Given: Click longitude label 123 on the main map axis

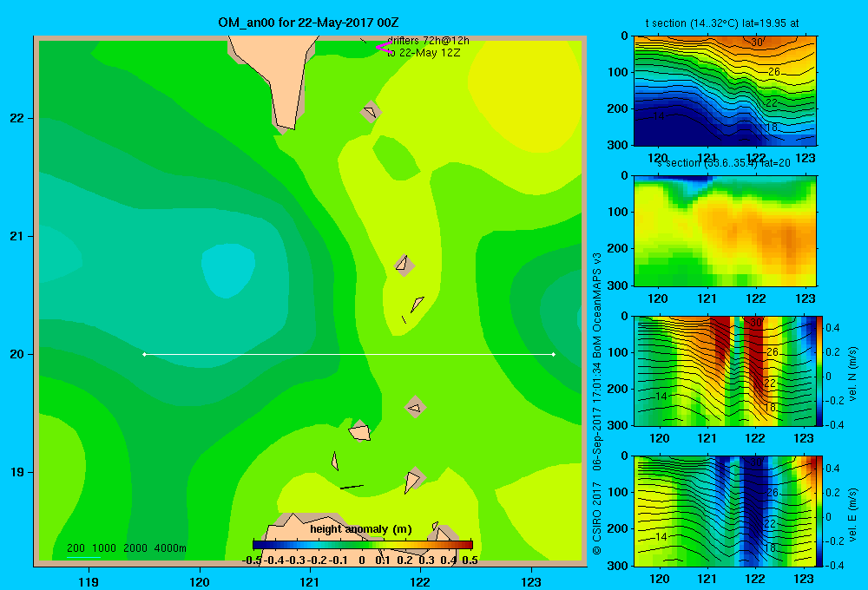Looking at the screenshot, I should tap(531, 581).
